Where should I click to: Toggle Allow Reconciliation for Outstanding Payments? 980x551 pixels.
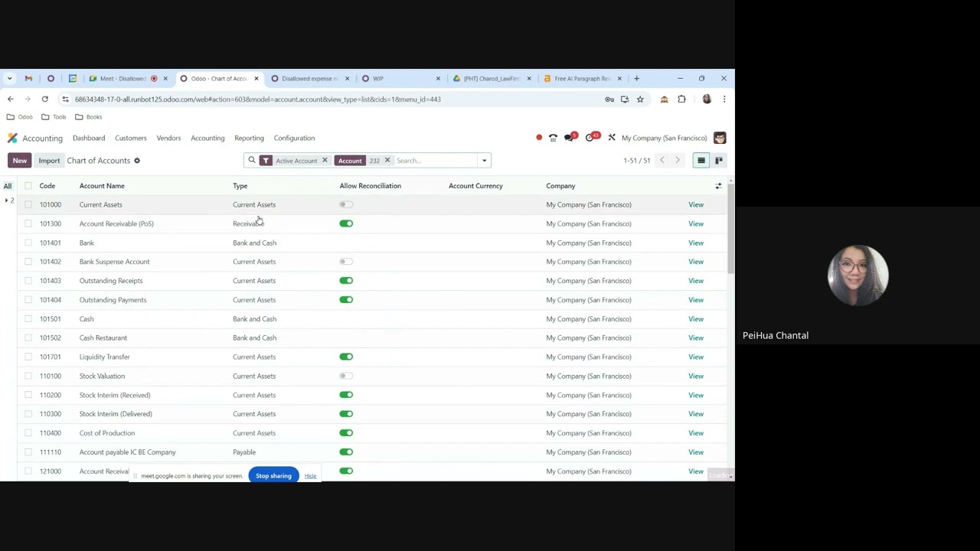(x=346, y=300)
